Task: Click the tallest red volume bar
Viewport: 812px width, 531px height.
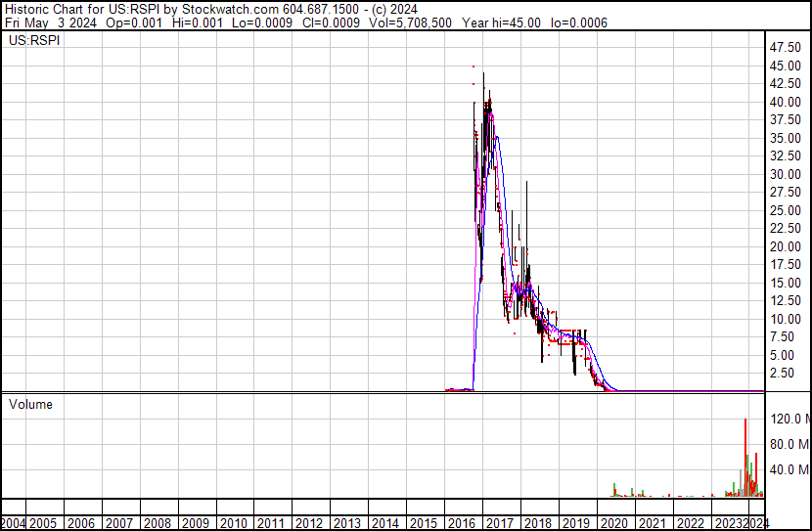Action: [745, 458]
